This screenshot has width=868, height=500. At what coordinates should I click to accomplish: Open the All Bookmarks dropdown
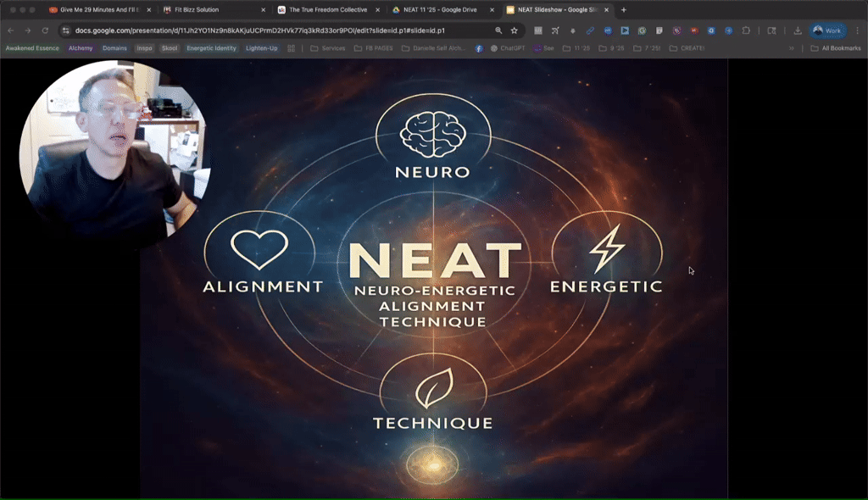click(x=839, y=48)
